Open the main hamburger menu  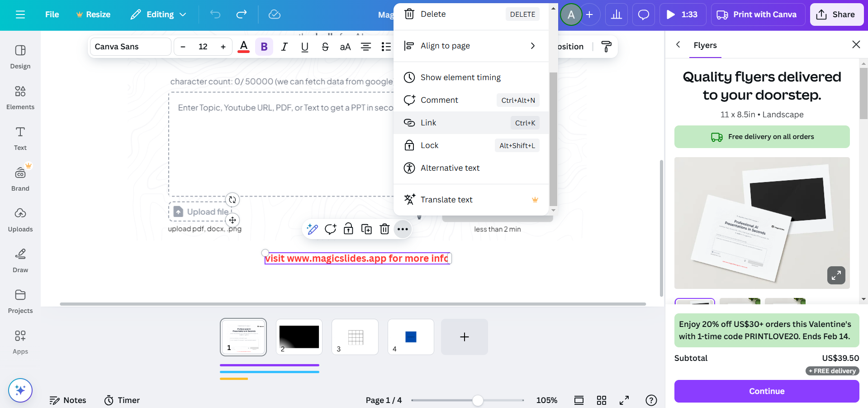tap(20, 14)
